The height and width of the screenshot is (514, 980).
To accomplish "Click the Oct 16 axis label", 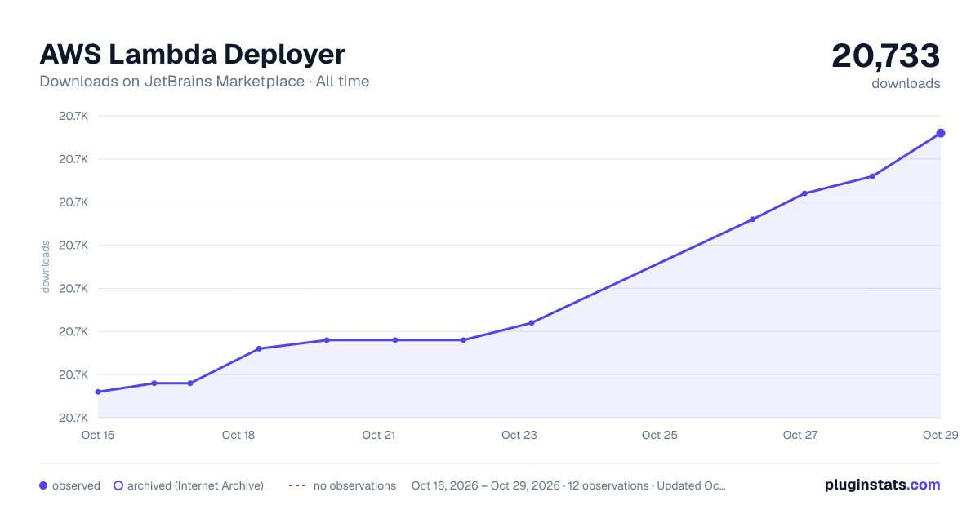I will tap(98, 435).
